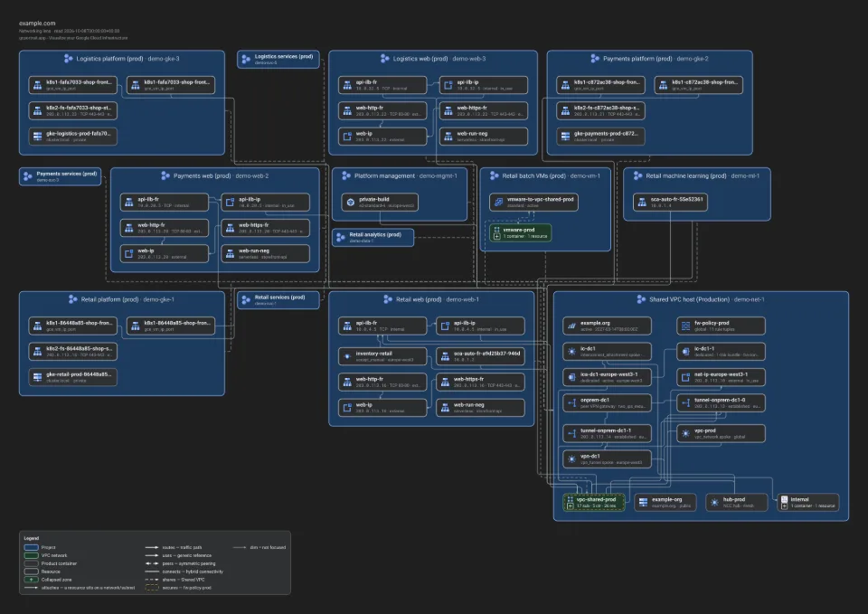Viewport: 868px width, 614px height.
Task: Click the Logistics services (prod) project icon
Action: coord(246,59)
